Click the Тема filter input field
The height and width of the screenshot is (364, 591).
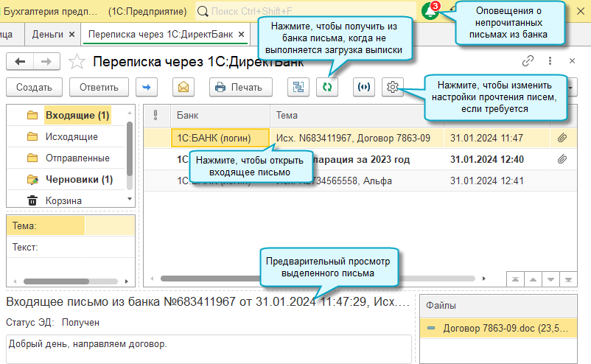click(110, 225)
